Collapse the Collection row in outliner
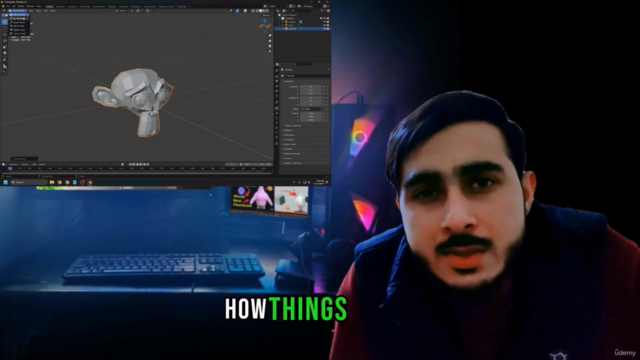640x360 pixels. [279, 18]
